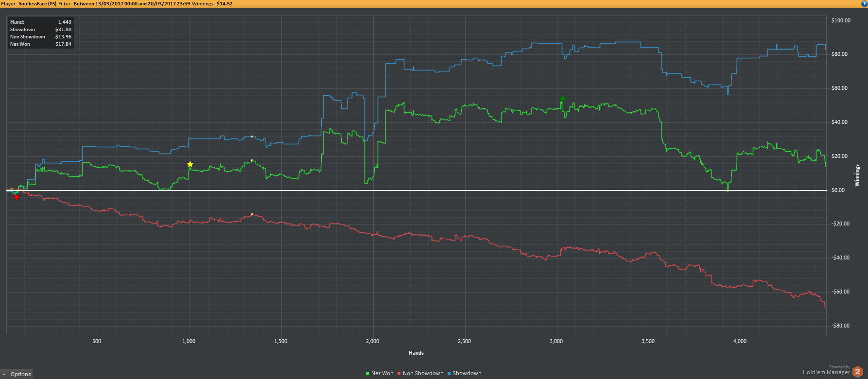Click the red Non Showdown legend swatch

tap(399, 373)
